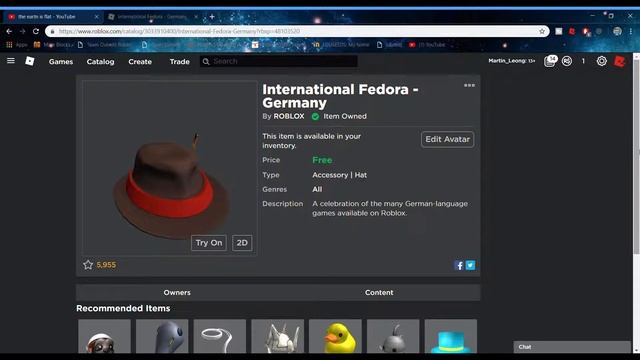Image resolution: width=640 pixels, height=360 pixels.
Task: Reload the browser page
Action: click(36, 31)
